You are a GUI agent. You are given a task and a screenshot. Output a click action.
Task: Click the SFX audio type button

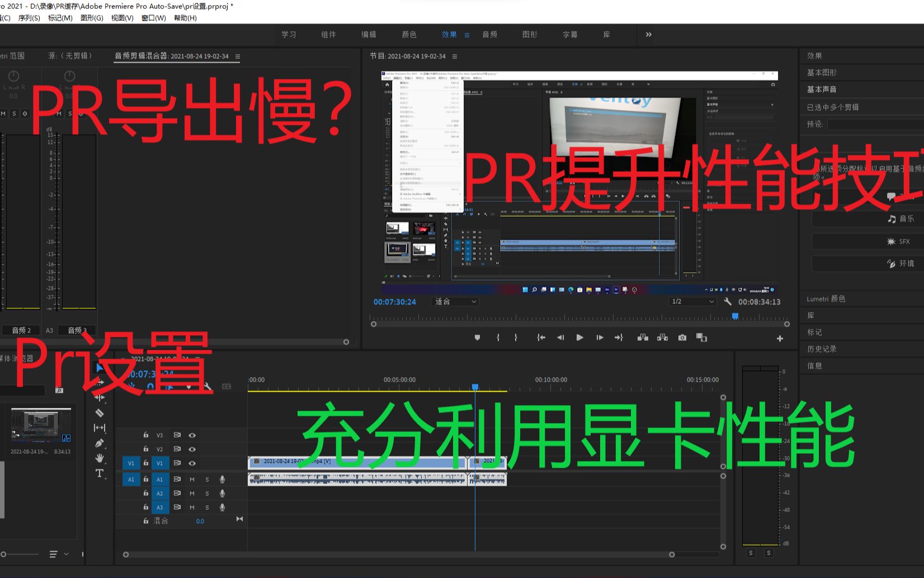point(868,242)
